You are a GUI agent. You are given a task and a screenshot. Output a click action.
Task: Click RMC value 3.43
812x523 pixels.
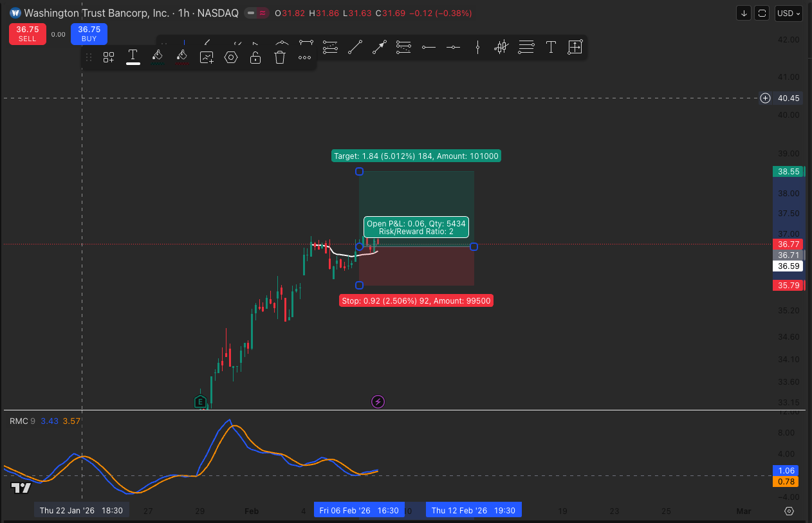click(x=50, y=421)
